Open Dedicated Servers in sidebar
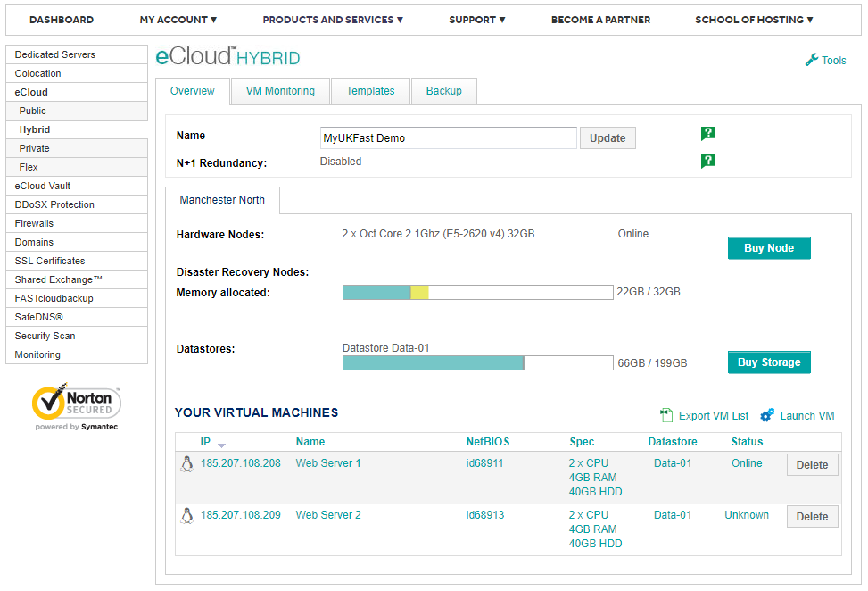Screen dimensions: 868x591 pyautogui.click(x=77, y=54)
